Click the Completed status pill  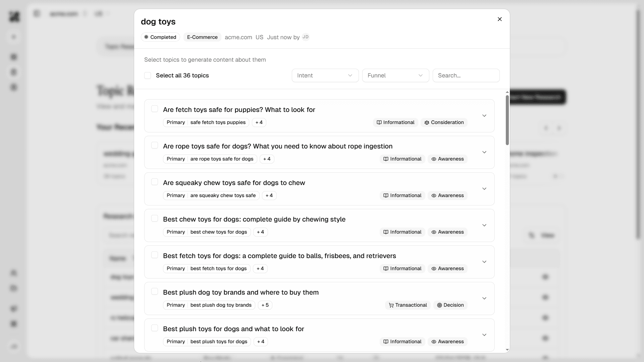point(160,37)
